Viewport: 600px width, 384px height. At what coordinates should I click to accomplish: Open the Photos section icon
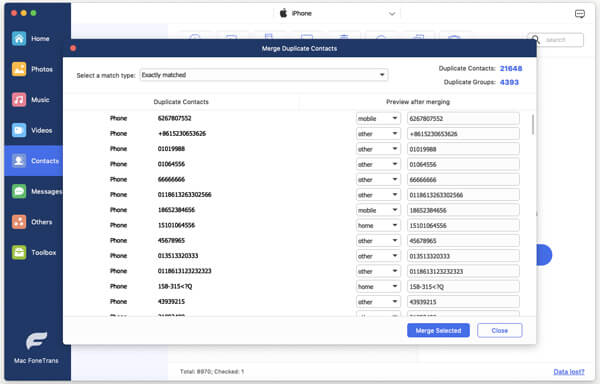click(x=19, y=69)
